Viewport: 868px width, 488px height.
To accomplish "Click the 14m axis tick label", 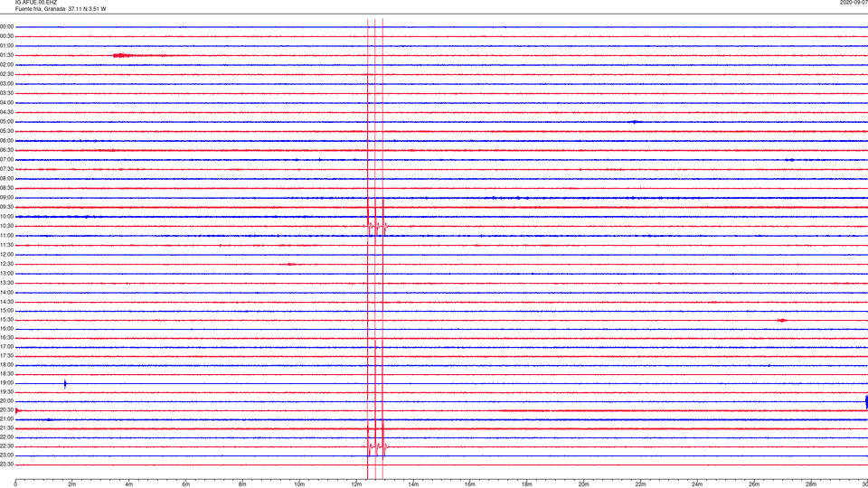I will click(413, 484).
